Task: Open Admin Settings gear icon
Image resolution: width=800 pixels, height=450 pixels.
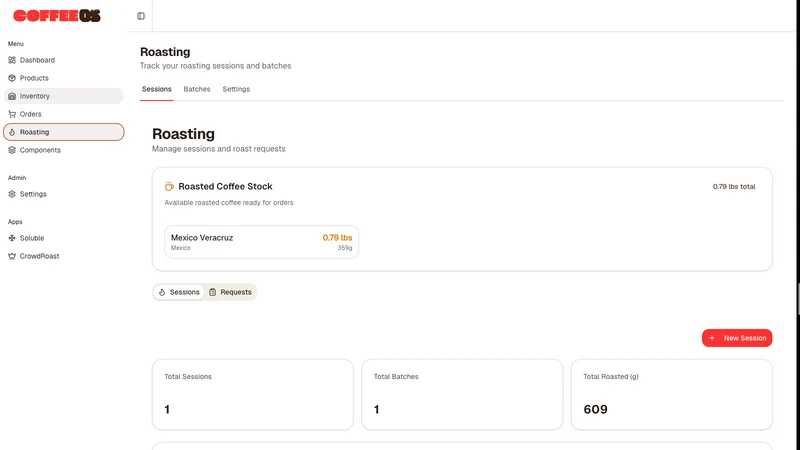Action: (12, 194)
